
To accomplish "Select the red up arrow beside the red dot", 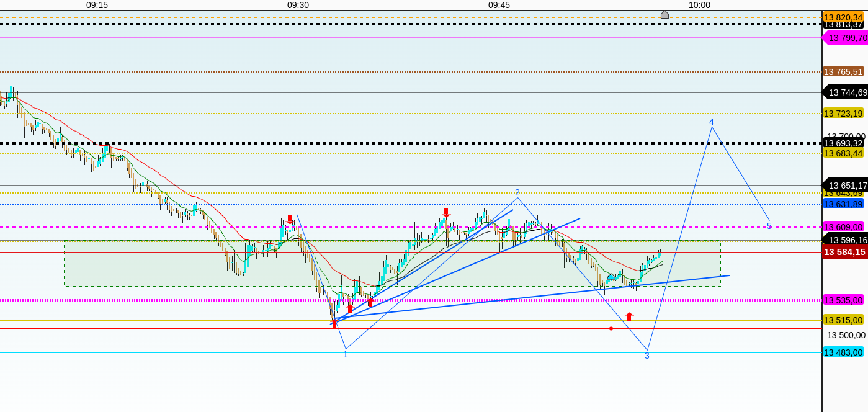I will [x=629, y=316].
